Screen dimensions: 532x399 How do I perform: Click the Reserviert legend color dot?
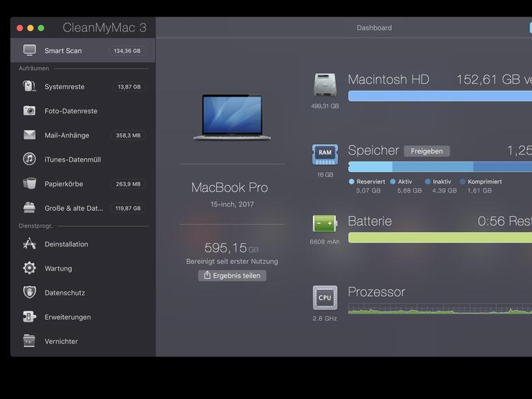[x=352, y=182]
